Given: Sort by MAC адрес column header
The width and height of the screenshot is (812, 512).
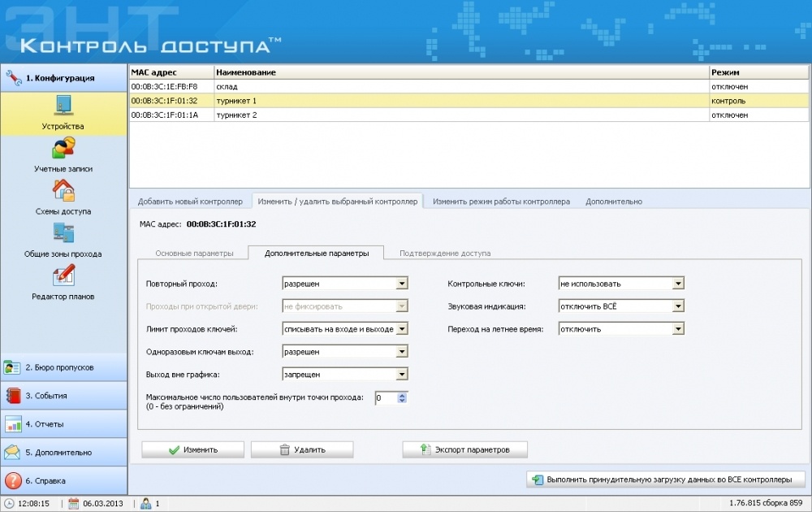Looking at the screenshot, I should [x=171, y=72].
